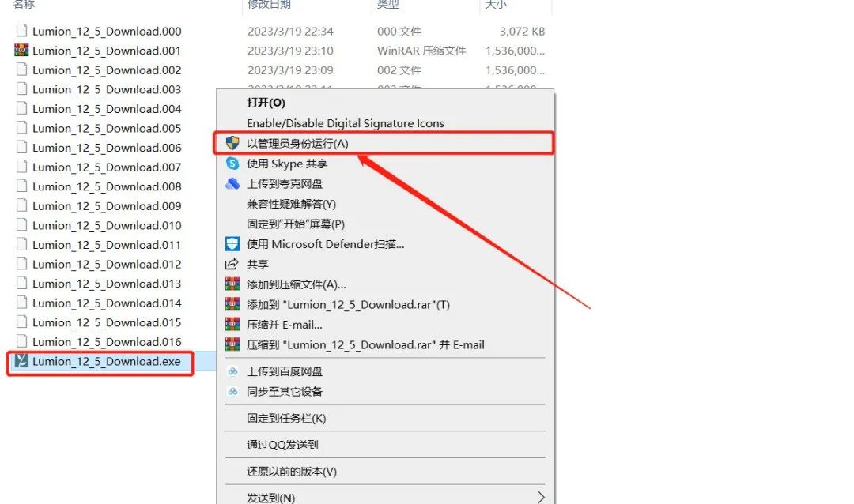
Task: Sort files by 类型 column header
Action: [x=387, y=5]
